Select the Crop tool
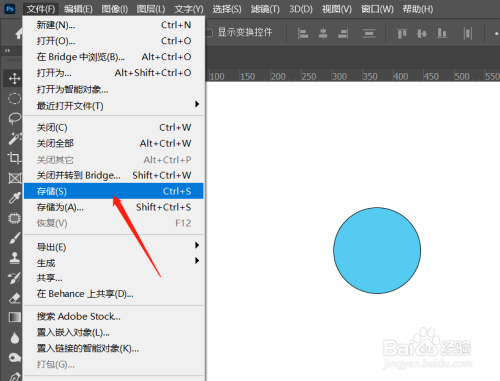Viewport: 500px width, 381px height. tap(14, 158)
